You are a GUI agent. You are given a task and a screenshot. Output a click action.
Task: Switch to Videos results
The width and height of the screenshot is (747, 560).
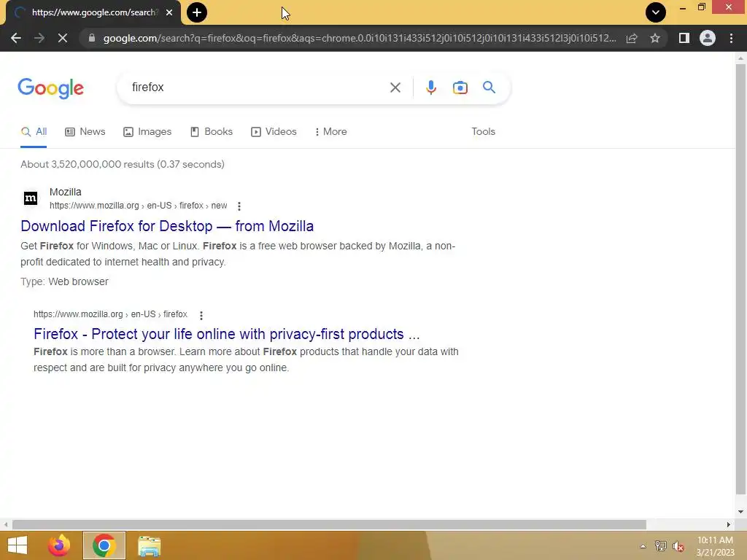click(x=274, y=132)
